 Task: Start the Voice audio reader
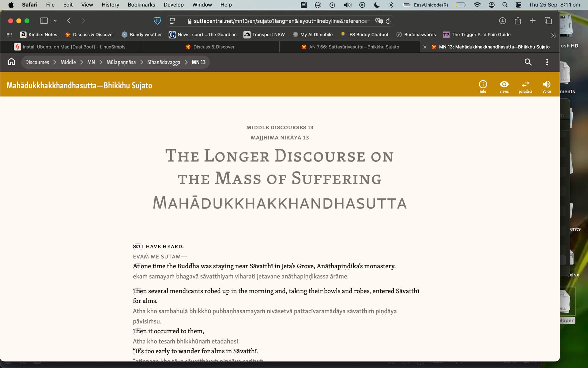[546, 86]
